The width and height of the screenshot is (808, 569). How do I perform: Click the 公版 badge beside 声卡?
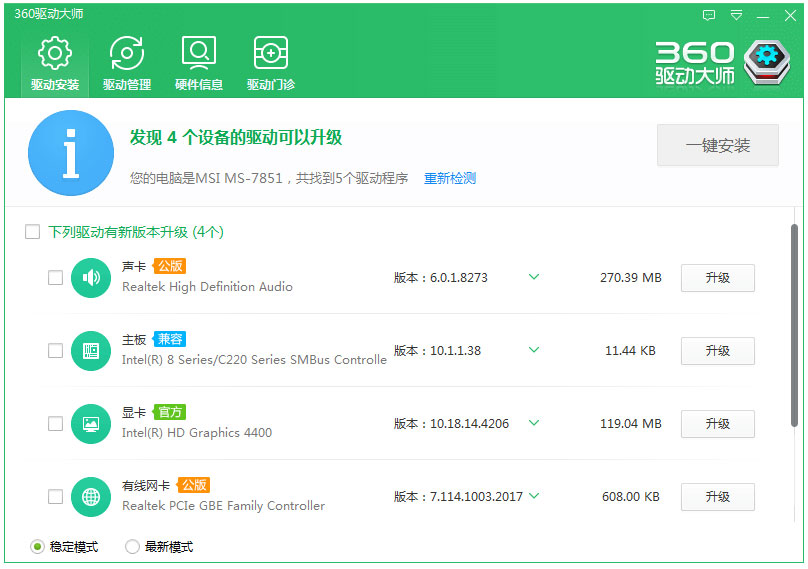(x=170, y=266)
